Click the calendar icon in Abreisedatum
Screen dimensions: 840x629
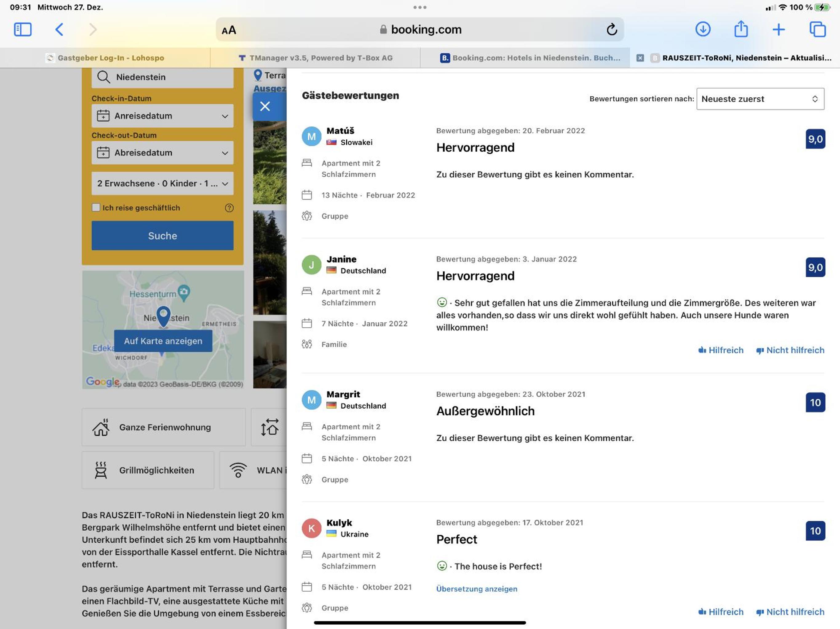[103, 152]
